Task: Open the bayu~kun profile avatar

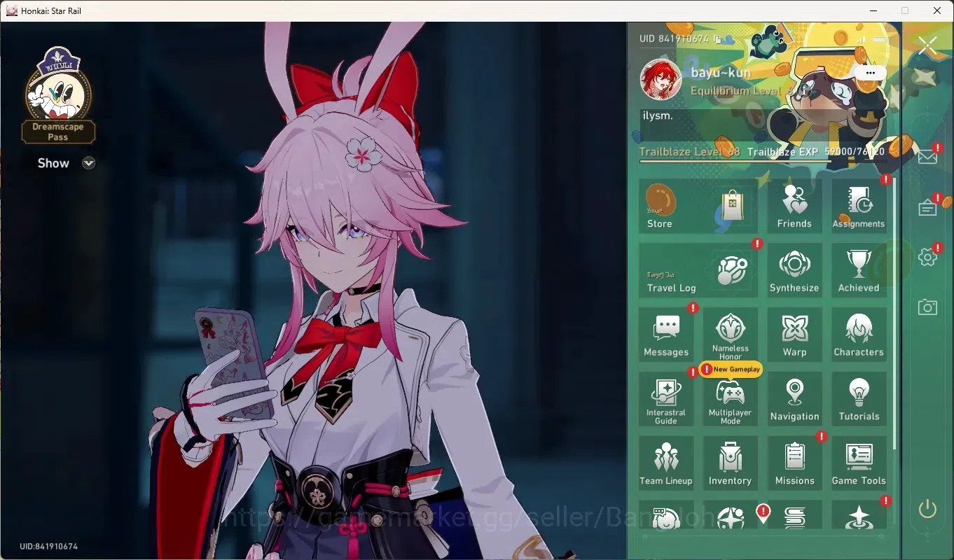Action: tap(661, 79)
